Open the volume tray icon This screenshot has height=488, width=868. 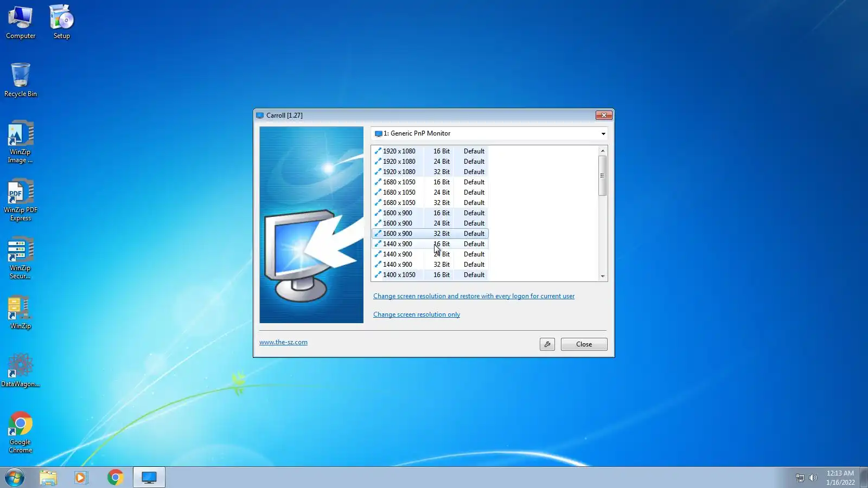[813, 478]
